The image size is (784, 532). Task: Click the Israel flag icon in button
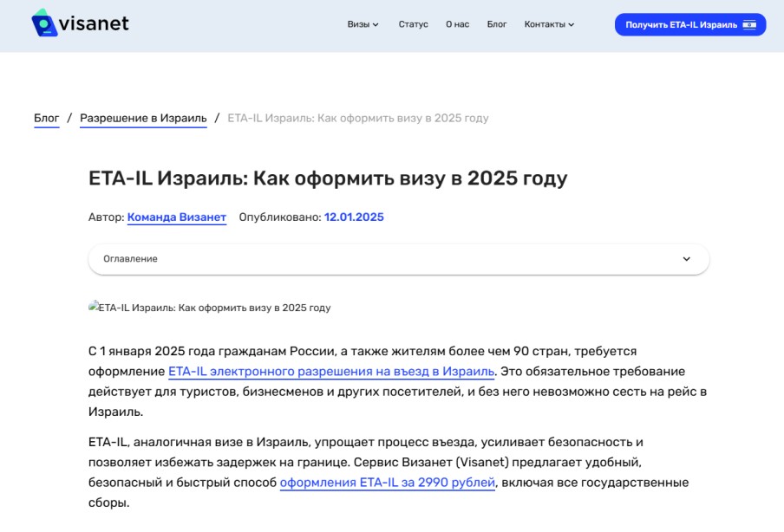tap(749, 25)
